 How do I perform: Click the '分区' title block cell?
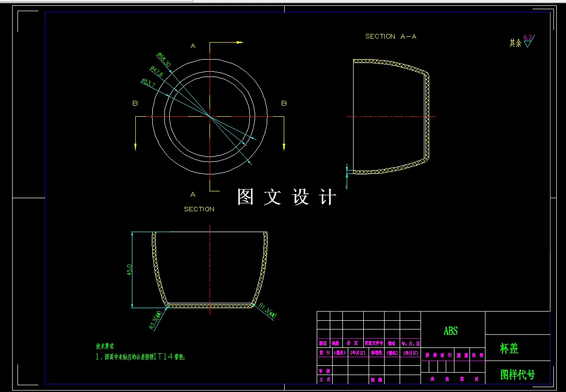[353, 344]
